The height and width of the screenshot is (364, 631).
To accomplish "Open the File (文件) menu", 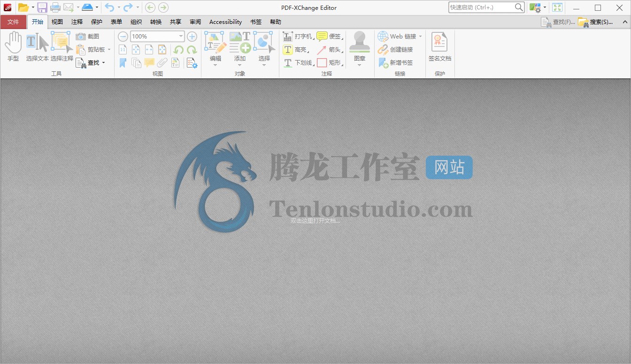I will click(13, 22).
